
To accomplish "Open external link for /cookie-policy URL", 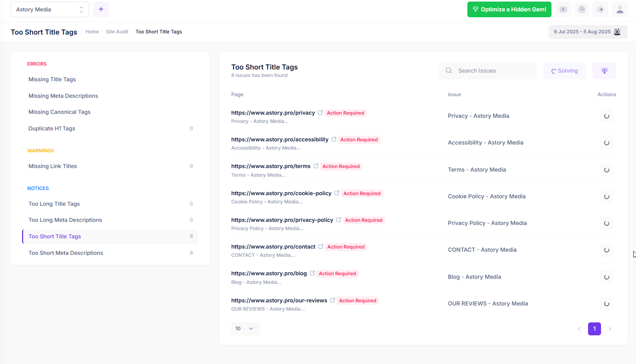I will coord(337,193).
